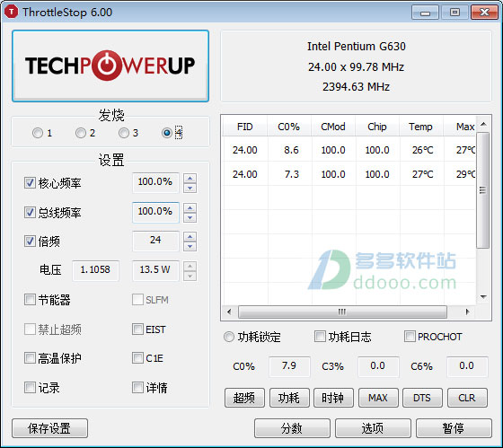The height and width of the screenshot is (448, 503).
Task: Click the C0% value field 7.9
Action: click(x=289, y=366)
